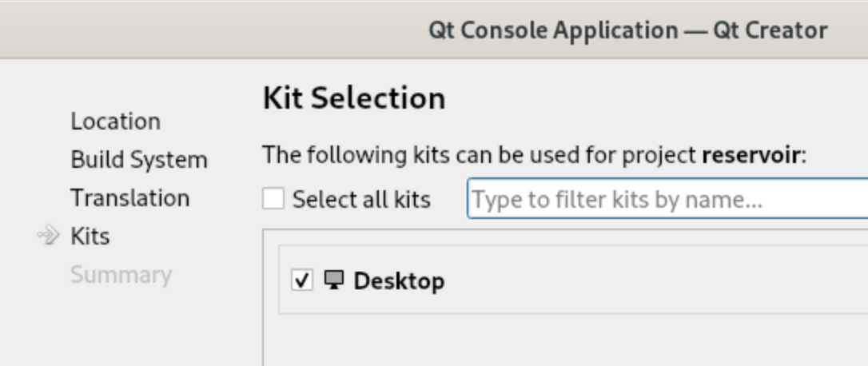Click the monitor icon beside Desktop
The width and height of the screenshot is (868, 366).
(x=334, y=280)
